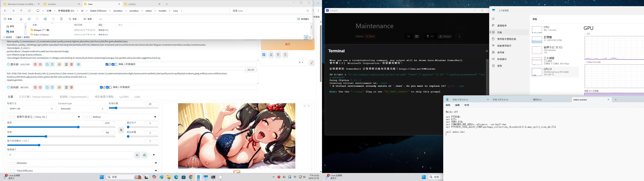Switch to the LoRA tab
This screenshot has height=181, width=644.
coord(137,97)
